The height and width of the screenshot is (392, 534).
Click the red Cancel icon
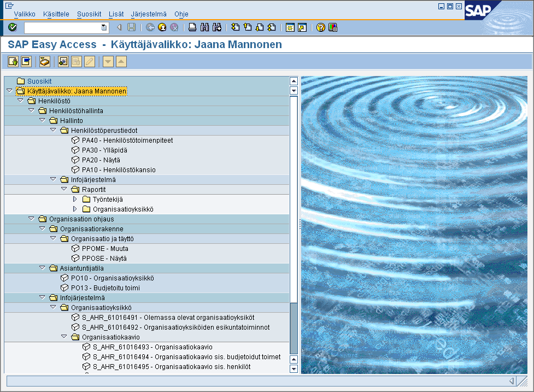[x=174, y=27]
